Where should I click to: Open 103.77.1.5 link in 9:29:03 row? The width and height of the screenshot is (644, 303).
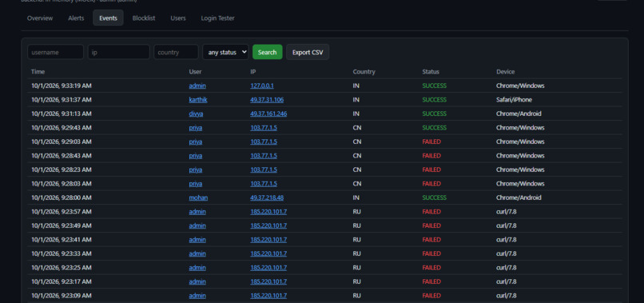pos(264,142)
